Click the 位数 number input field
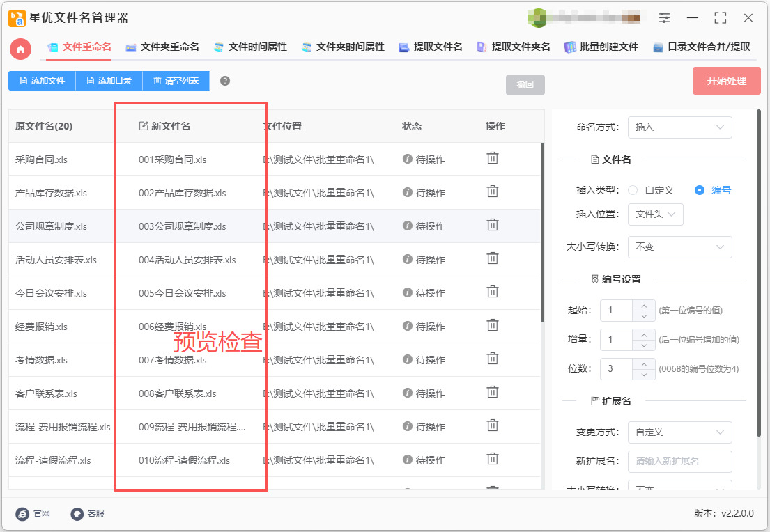The image size is (770, 532). pyautogui.click(x=616, y=369)
